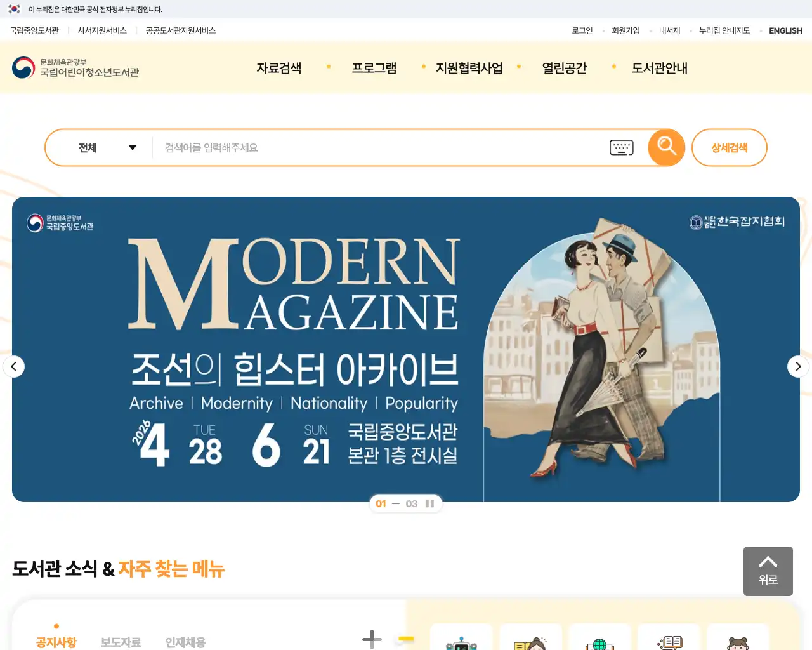Image resolution: width=812 pixels, height=650 pixels.
Task: Open the 열린공간 menu
Action: coord(565,68)
